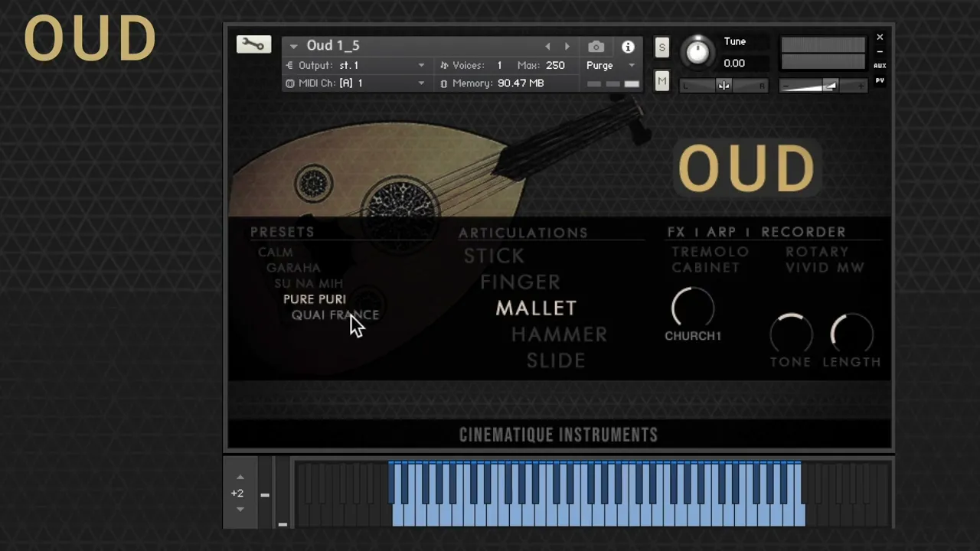Toggle the TREMOLO effect
Screen dimensions: 980x551
710,251
